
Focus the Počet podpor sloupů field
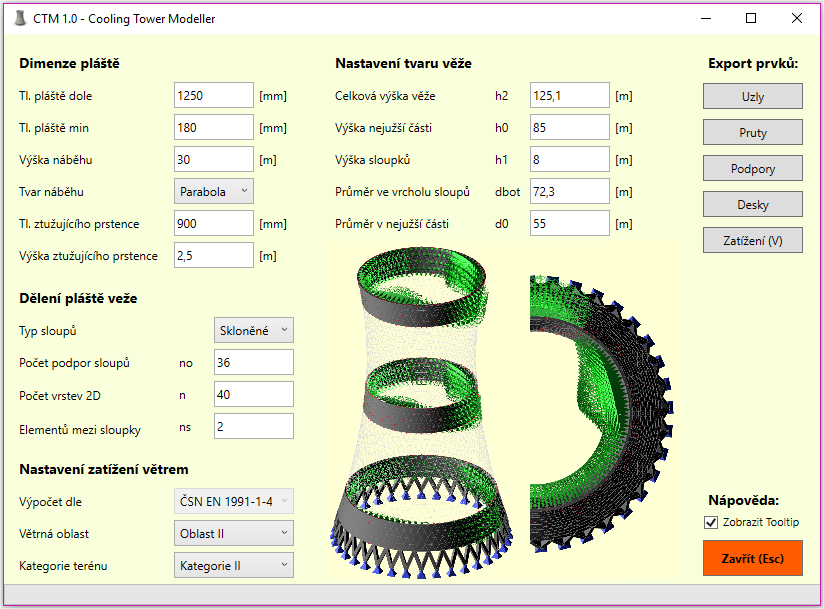pyautogui.click(x=254, y=363)
